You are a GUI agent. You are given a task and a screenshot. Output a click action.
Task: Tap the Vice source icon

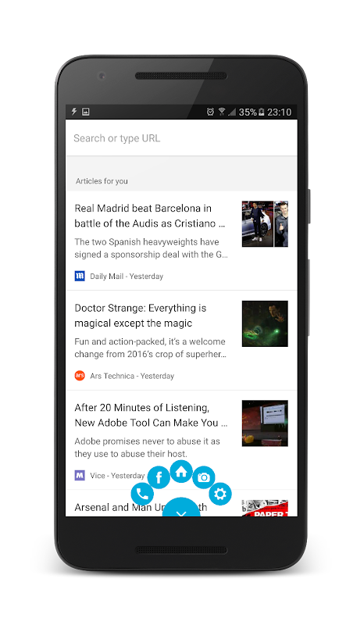coord(80,475)
